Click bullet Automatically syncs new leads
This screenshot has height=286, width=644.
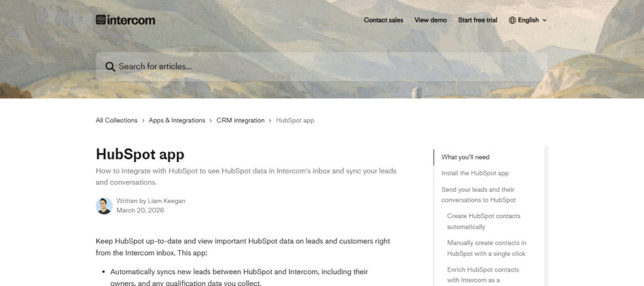[x=239, y=277]
